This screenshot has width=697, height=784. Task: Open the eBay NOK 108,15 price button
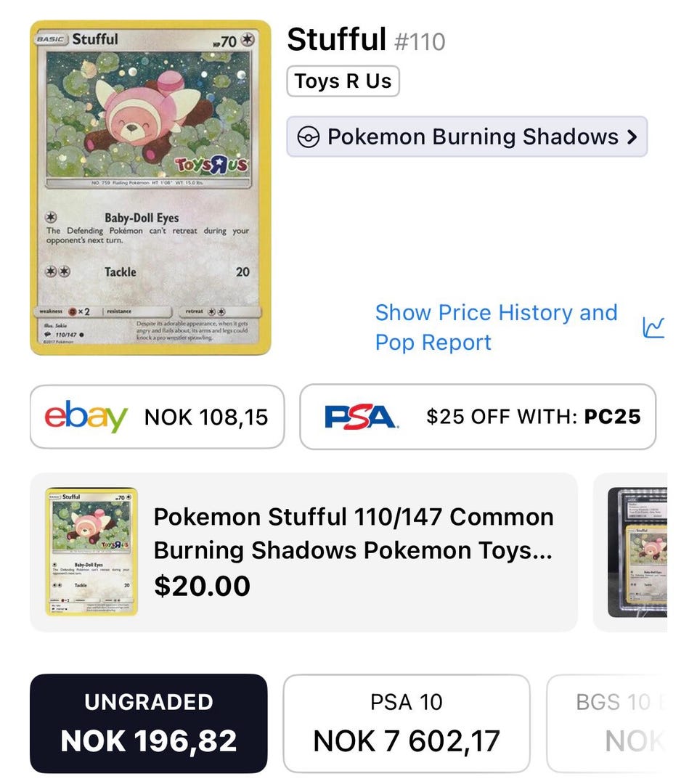(157, 417)
